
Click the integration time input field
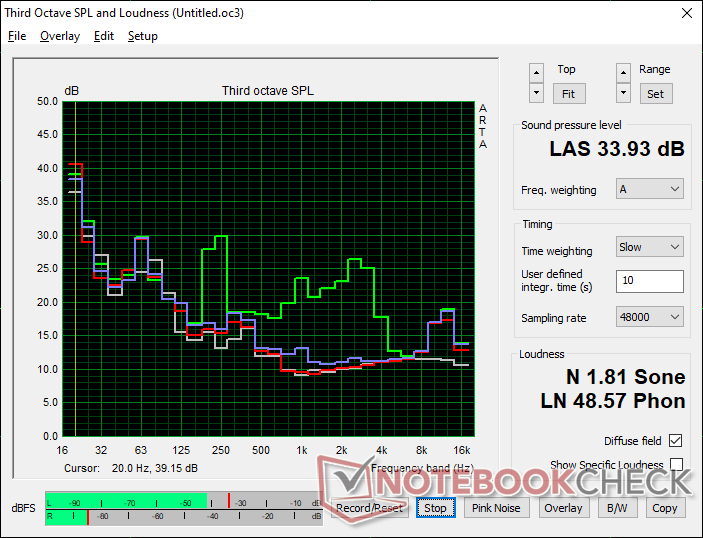[x=650, y=281]
